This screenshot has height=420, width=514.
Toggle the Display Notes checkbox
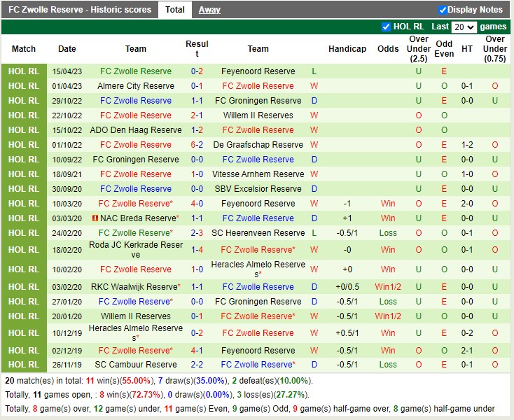442,10
